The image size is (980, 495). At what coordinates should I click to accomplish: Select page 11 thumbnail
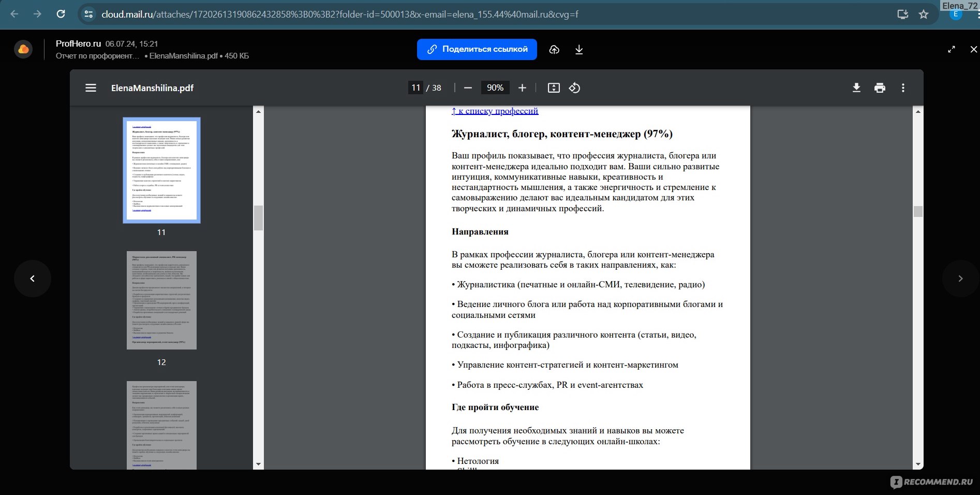161,170
